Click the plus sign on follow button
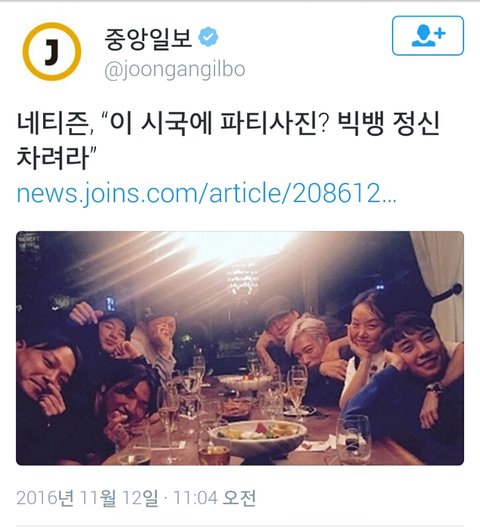Image resolution: width=480 pixels, height=530 pixels. point(440,33)
